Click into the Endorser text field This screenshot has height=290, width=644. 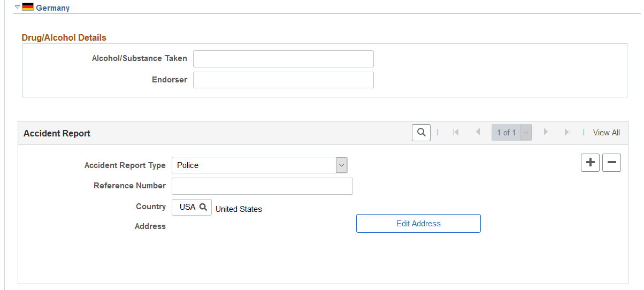point(283,80)
